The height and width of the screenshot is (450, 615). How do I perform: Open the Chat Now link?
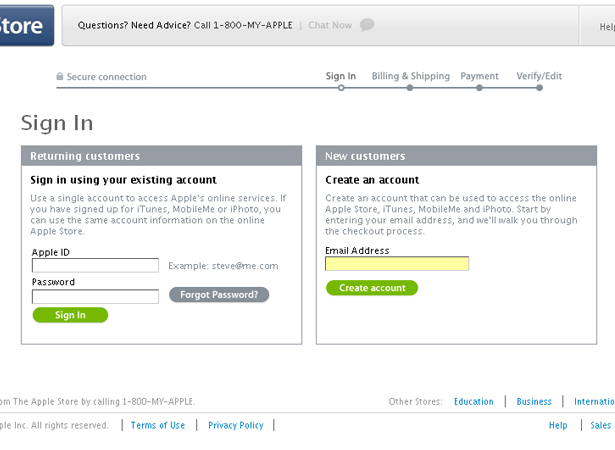tap(330, 25)
